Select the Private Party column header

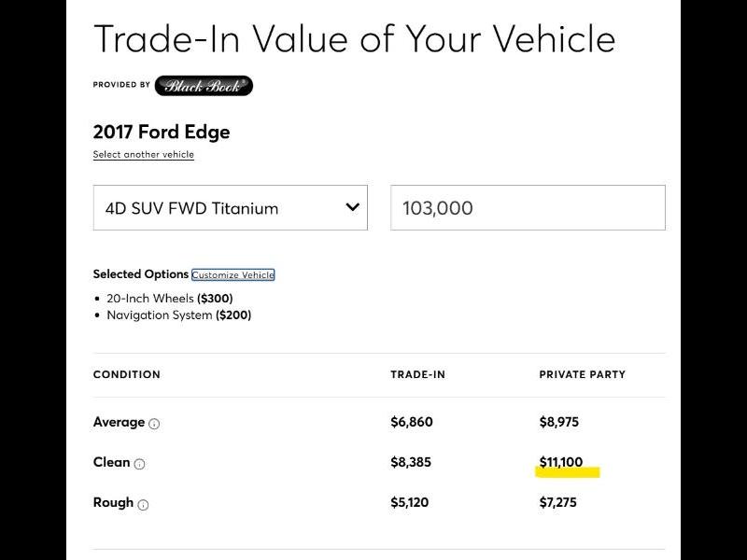[582, 374]
